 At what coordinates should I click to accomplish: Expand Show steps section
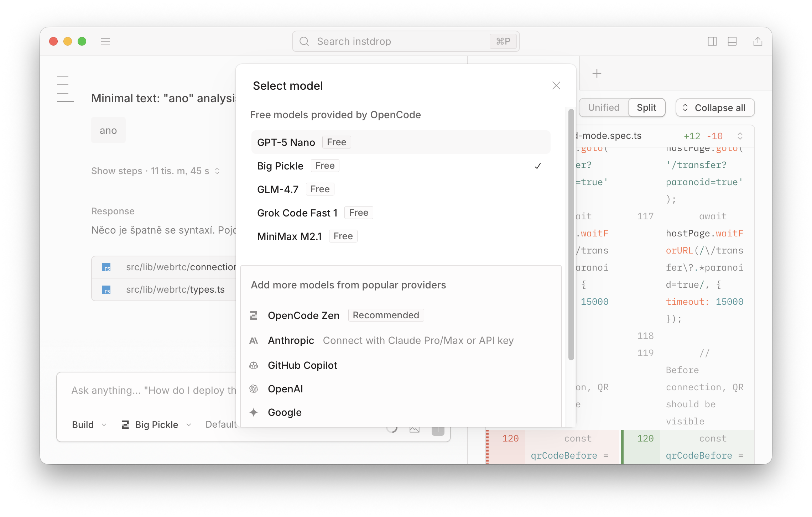point(156,171)
